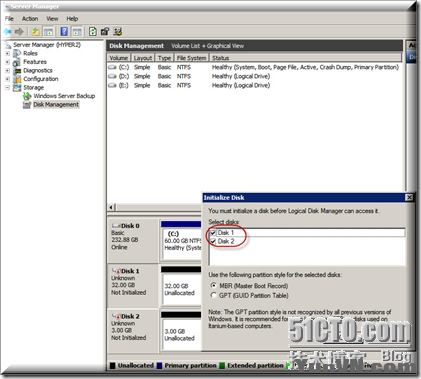Image resolution: width=421 pixels, height=379 pixels.
Task: Sort by the Layout column header
Action: [143, 58]
